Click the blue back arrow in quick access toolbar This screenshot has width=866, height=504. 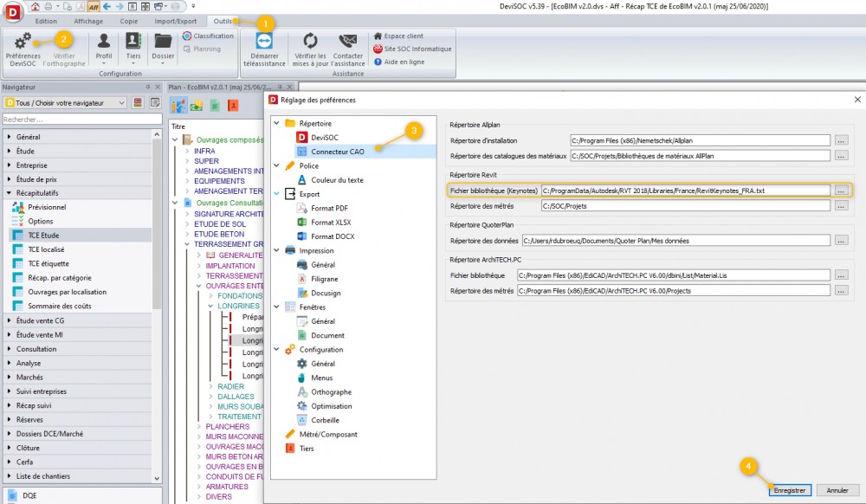[107, 7]
